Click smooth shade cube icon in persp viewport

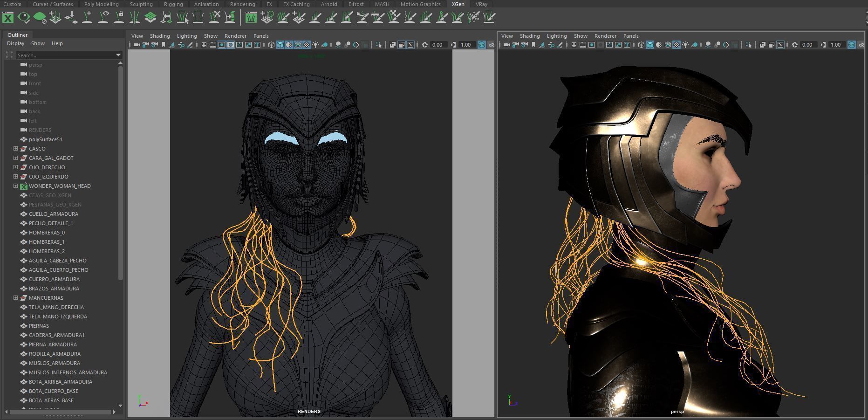650,45
